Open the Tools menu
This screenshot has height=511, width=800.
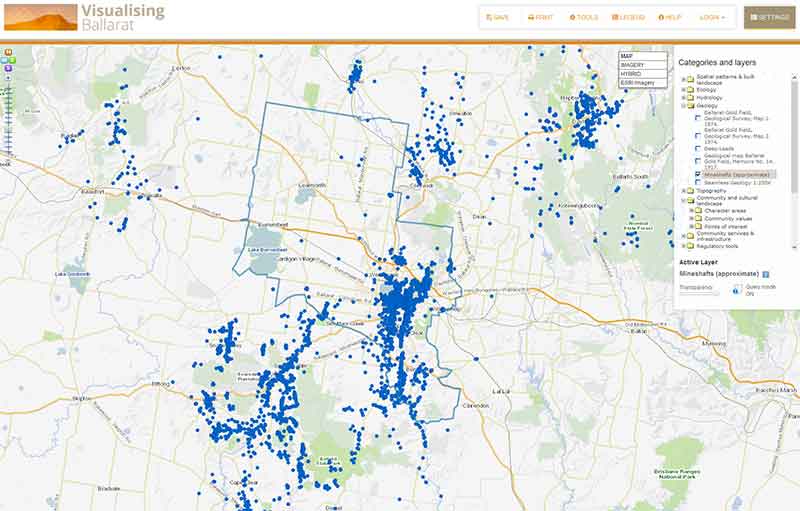tap(584, 17)
